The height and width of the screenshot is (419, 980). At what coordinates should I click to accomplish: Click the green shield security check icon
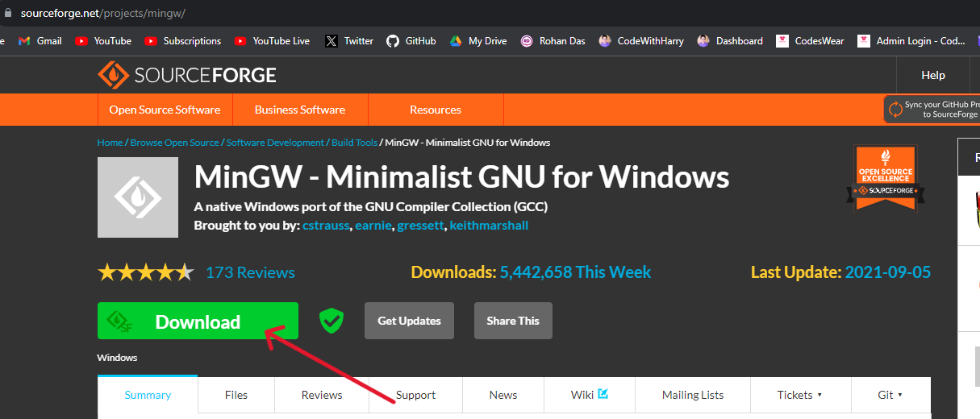331,321
